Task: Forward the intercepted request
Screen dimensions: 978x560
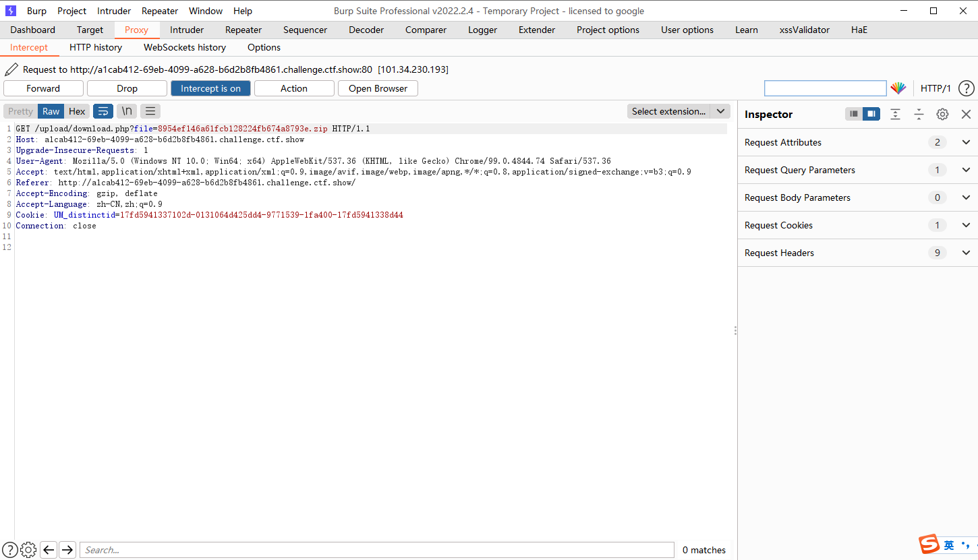Action: pyautogui.click(x=43, y=88)
